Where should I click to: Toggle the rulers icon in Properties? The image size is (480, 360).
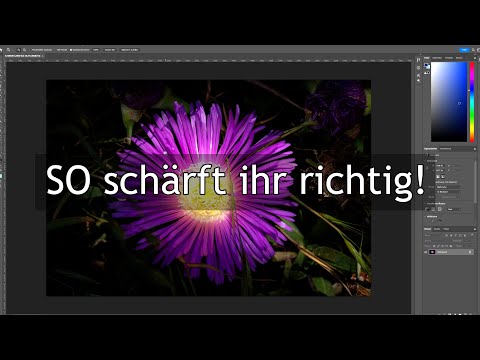point(427,209)
